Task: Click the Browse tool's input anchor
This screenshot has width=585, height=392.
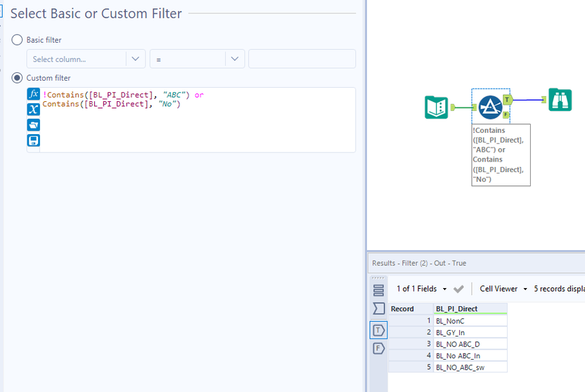Action: [544, 100]
